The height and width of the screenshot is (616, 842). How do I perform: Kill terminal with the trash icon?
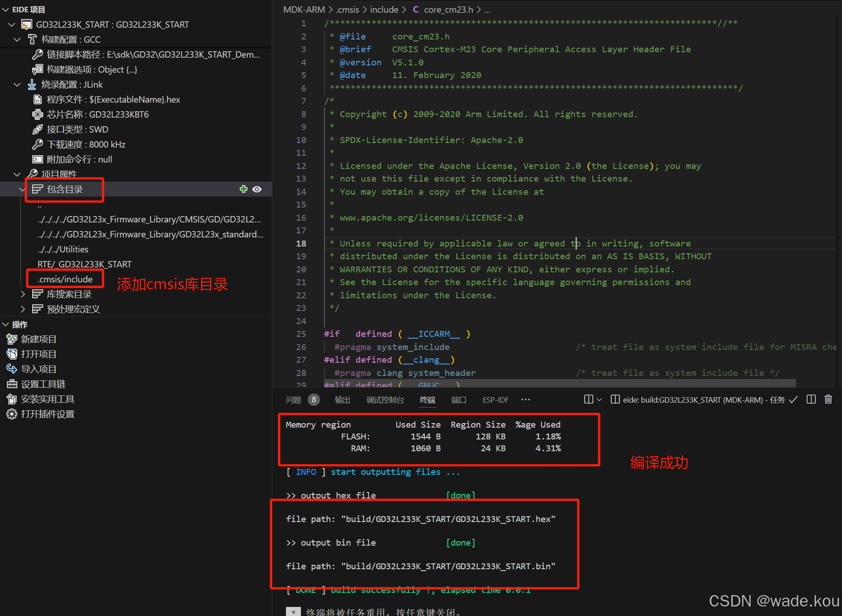tap(828, 399)
